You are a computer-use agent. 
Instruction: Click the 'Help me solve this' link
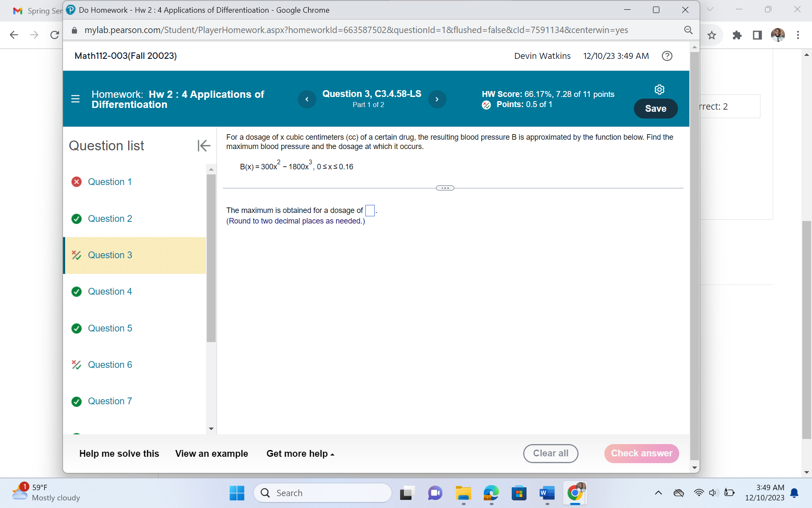pos(119,453)
